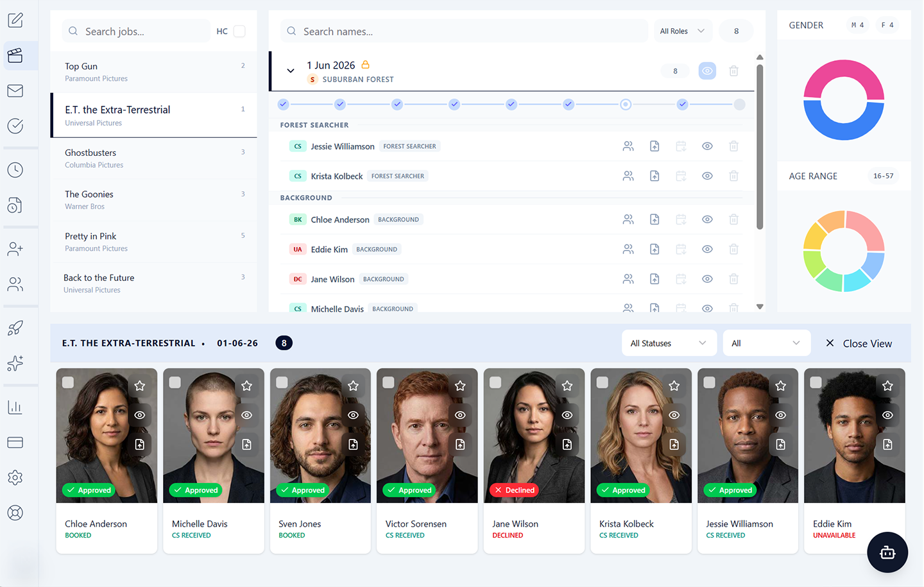
Task: Click the 16-57 age range badge
Action: coord(883,176)
